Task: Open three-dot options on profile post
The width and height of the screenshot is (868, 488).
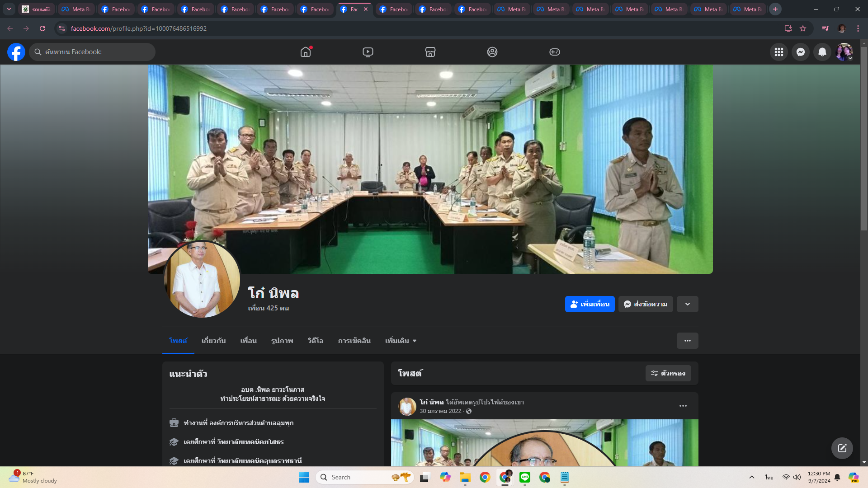Action: click(x=683, y=406)
